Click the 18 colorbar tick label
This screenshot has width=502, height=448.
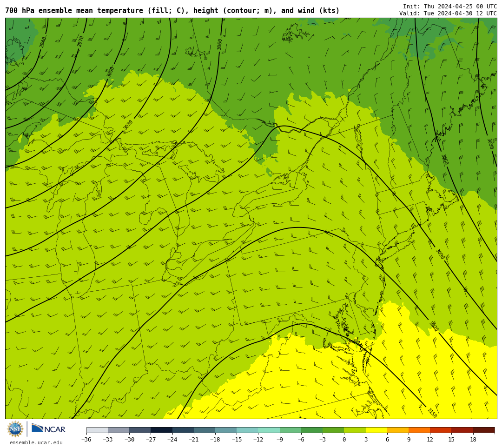473,439
